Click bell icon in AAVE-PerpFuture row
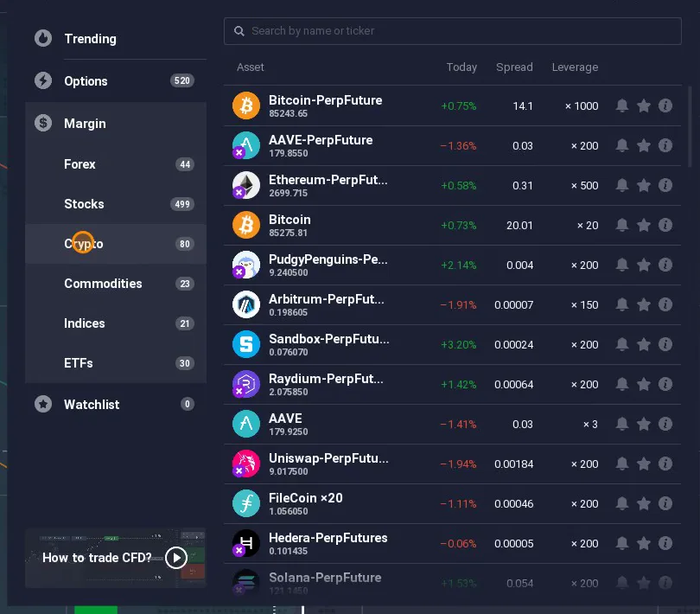700x614 pixels. (622, 145)
